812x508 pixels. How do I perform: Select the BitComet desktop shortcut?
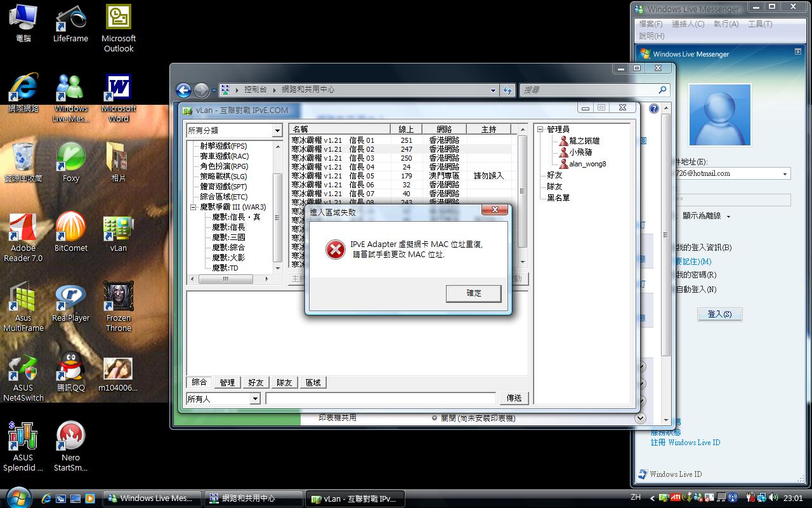(70, 233)
